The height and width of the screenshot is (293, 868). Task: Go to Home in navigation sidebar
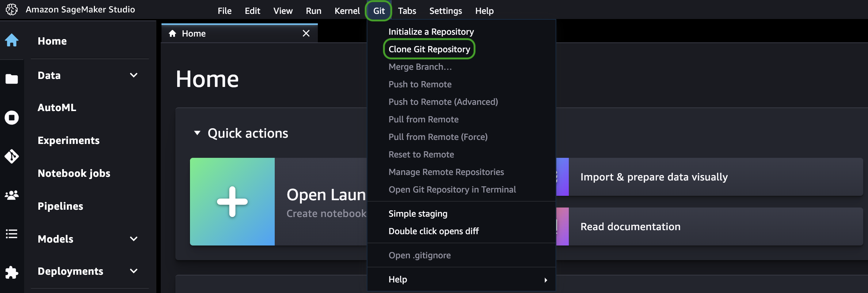click(52, 41)
